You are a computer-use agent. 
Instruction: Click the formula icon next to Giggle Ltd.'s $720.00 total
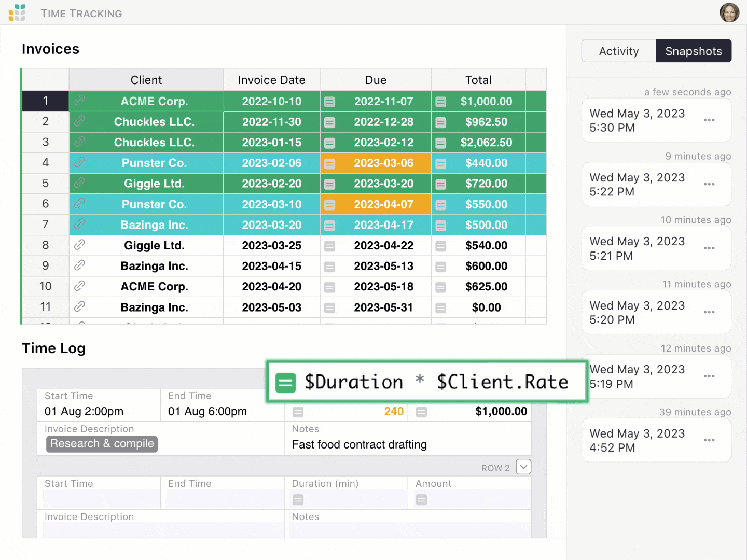click(x=440, y=183)
